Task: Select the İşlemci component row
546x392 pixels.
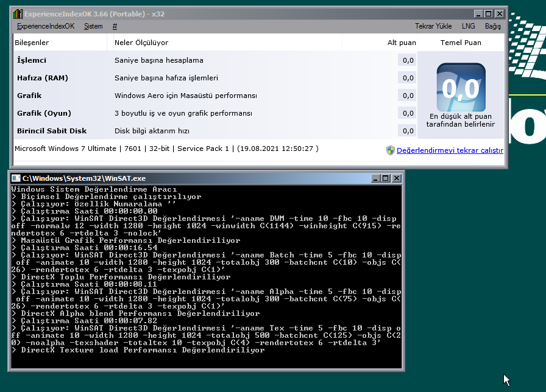Action: pos(215,60)
